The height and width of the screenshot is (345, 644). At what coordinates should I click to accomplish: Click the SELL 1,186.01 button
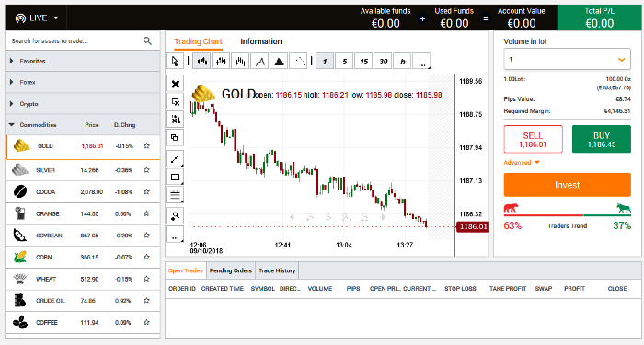(x=533, y=140)
